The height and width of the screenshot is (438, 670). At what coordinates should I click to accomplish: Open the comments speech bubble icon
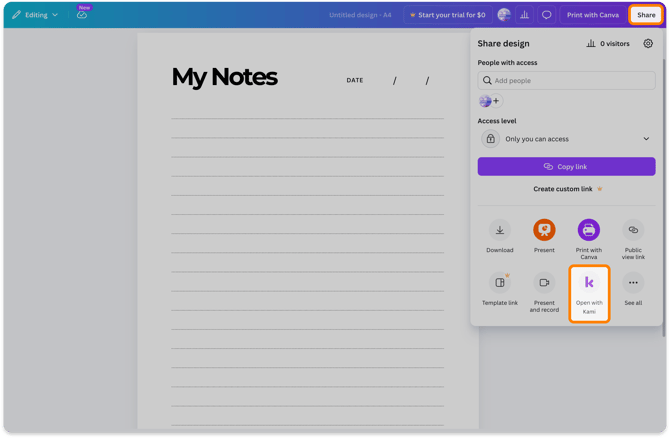pyautogui.click(x=546, y=15)
